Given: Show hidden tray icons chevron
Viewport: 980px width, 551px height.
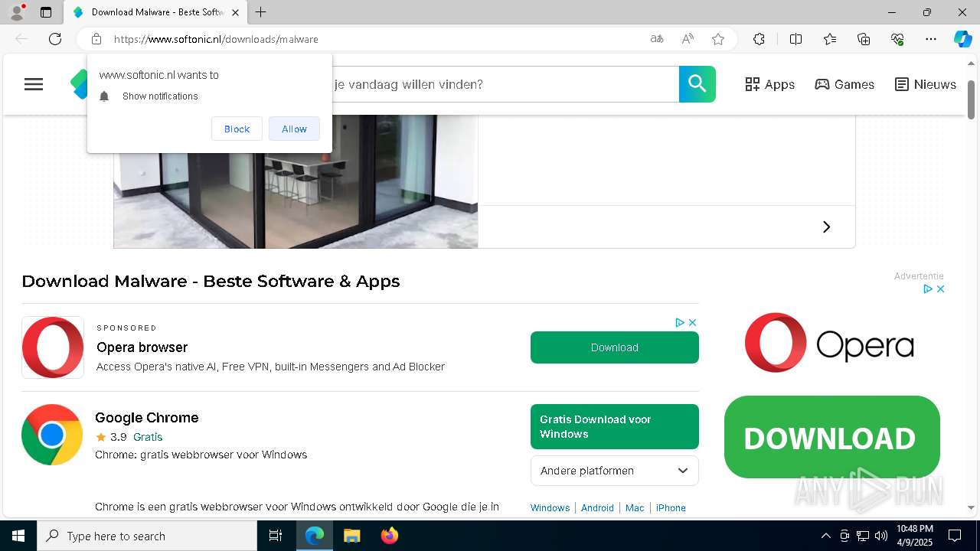Looking at the screenshot, I should click(825, 536).
